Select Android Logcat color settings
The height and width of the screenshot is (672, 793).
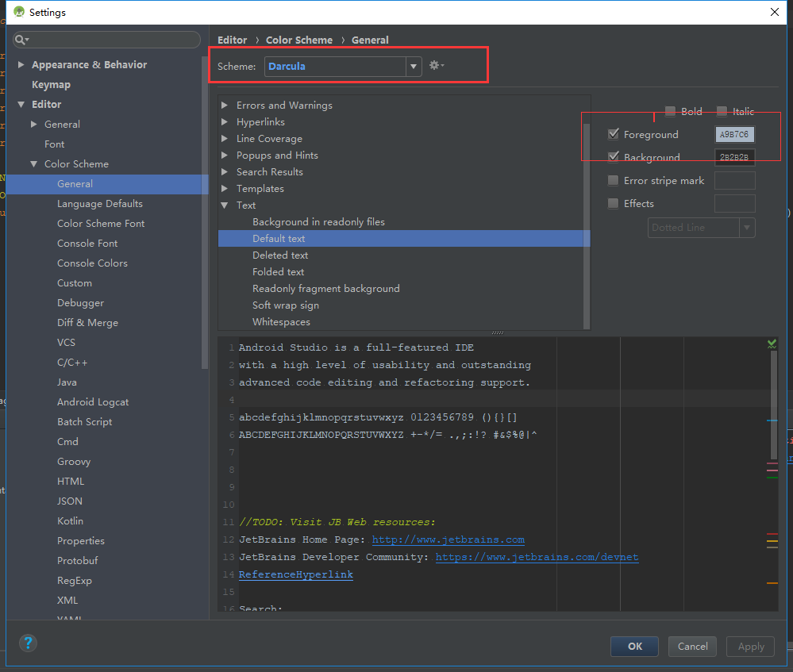click(93, 402)
